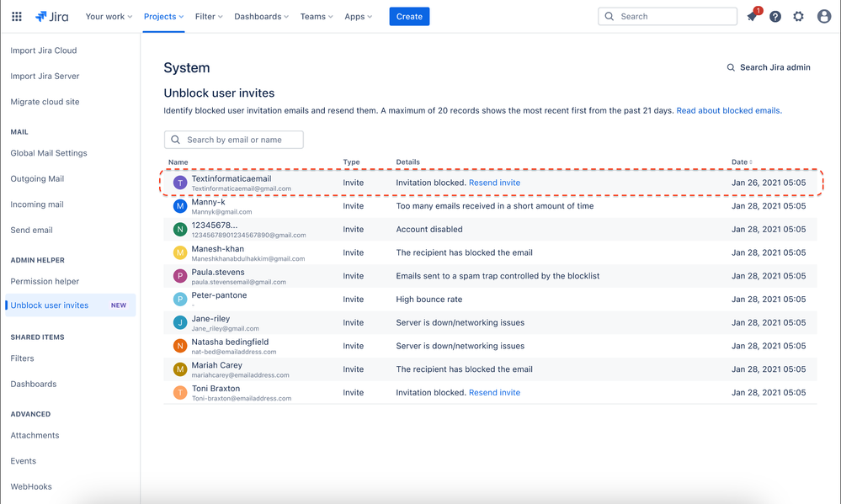Screen dimensions: 841x504
Task: Open Import Jira Cloud in sidebar
Action: pos(44,50)
